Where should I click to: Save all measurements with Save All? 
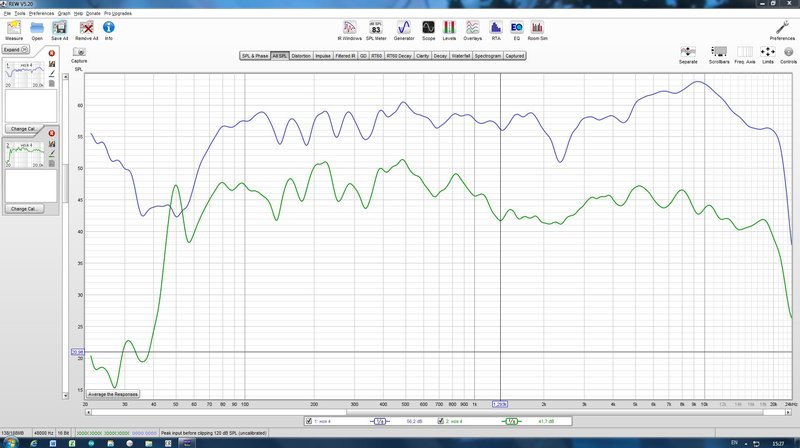point(59,31)
